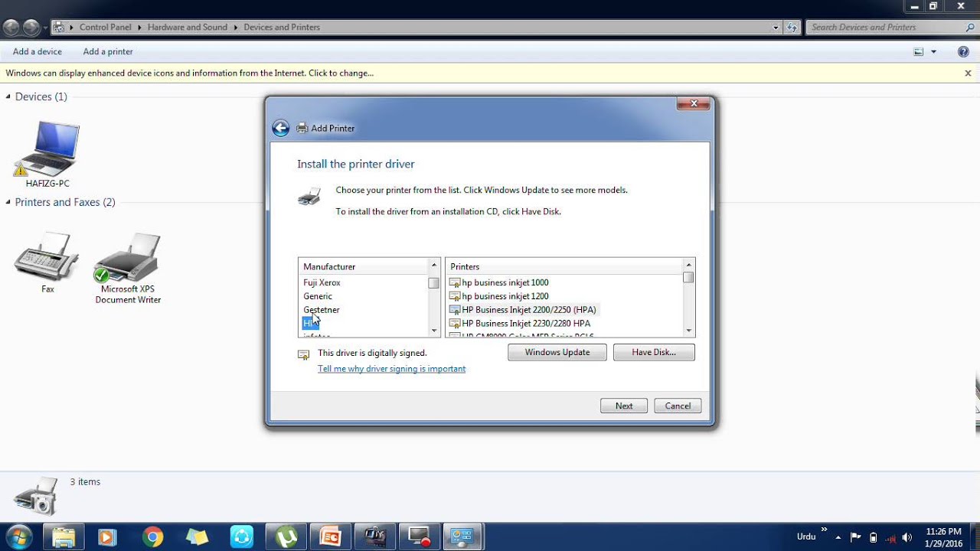Select hp business inkjet 1200 printer

point(505,296)
